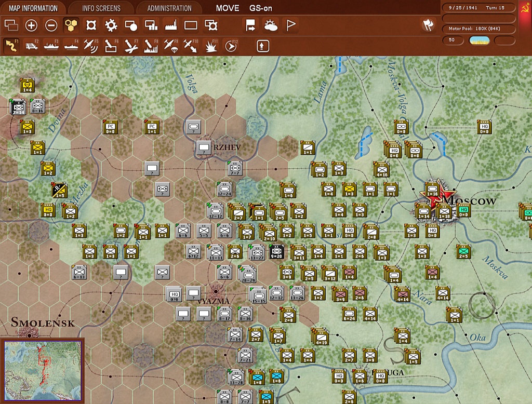Screen dimensions: 532x404
Task: Select the 28=29 stacked grey unit counter
Action: 248,274
